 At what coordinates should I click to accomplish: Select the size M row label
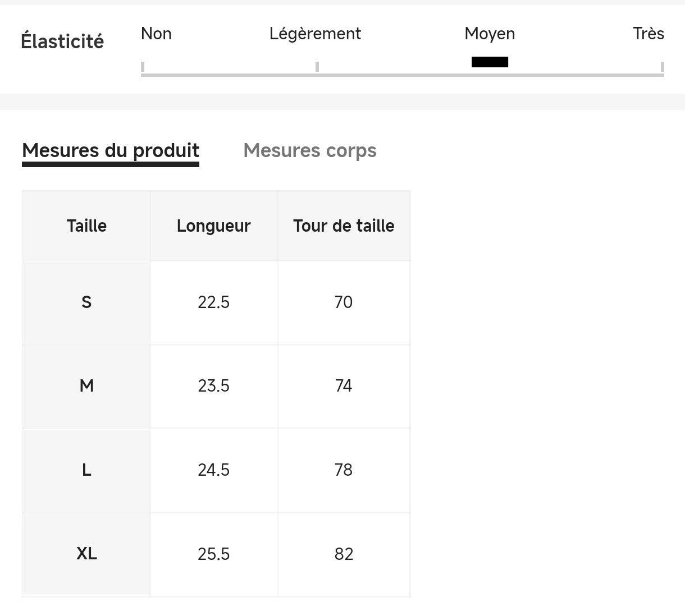click(x=86, y=386)
